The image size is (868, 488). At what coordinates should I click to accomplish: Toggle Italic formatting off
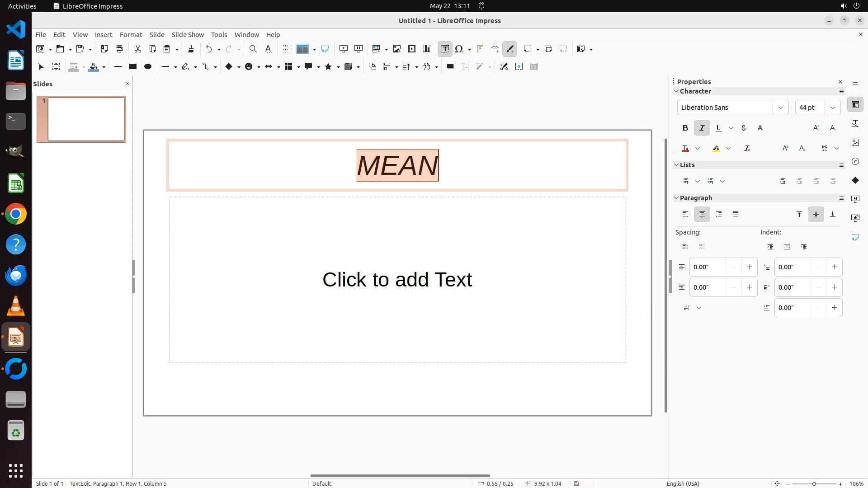click(702, 128)
